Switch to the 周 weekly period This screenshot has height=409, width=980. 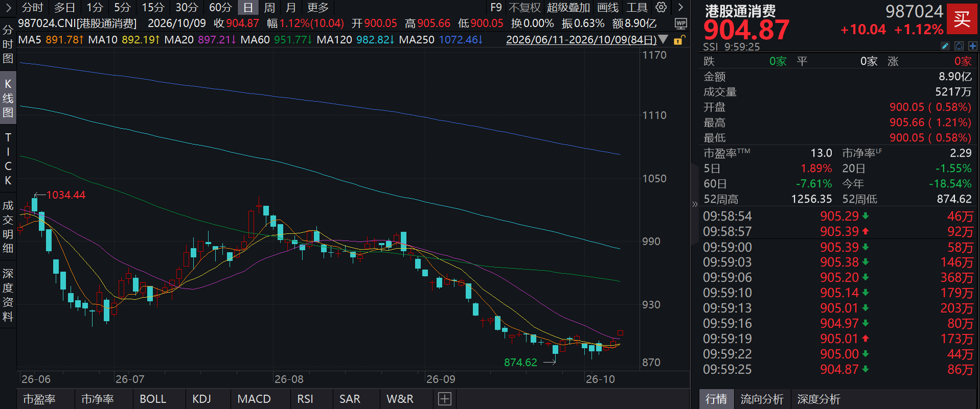pos(269,8)
